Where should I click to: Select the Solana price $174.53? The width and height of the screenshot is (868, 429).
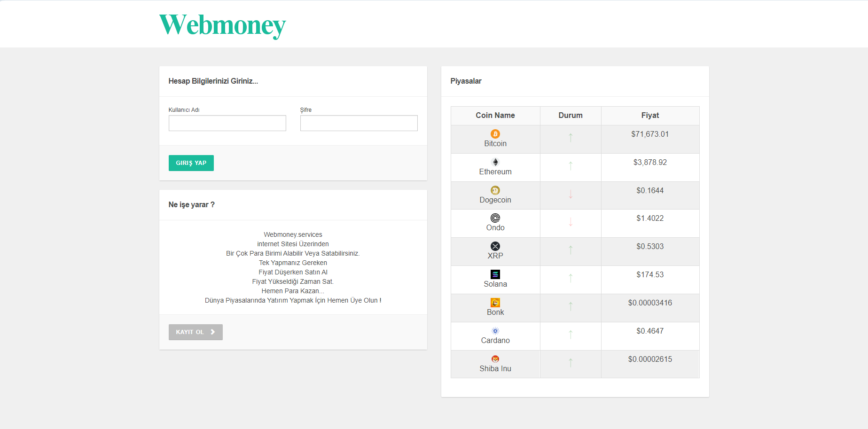click(x=650, y=275)
